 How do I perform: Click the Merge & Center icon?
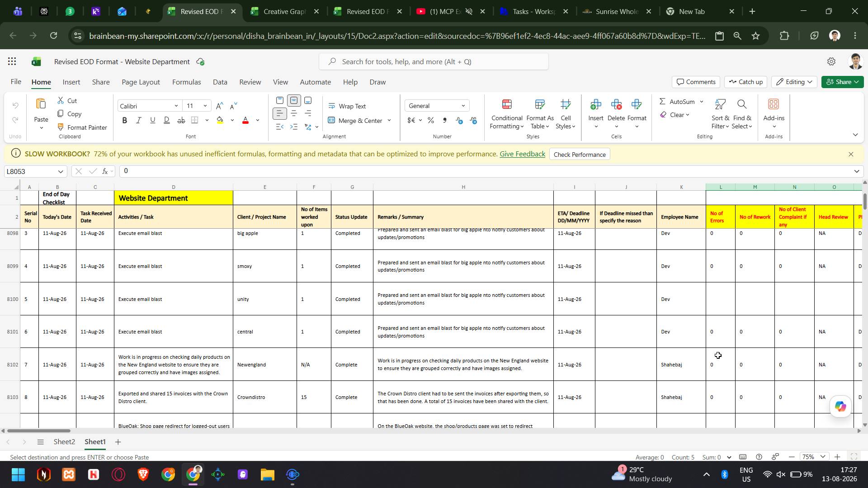tap(331, 121)
